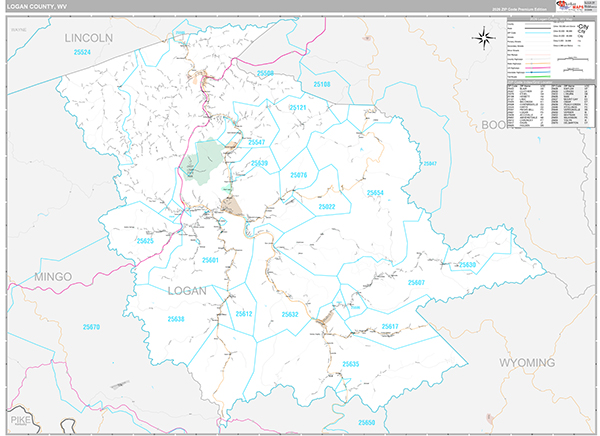
Task: Click ZIP code label 25650
Action: (x=367, y=423)
